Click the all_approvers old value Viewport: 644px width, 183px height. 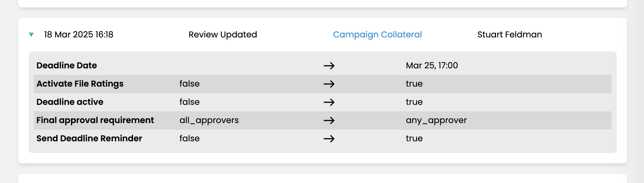pyautogui.click(x=209, y=120)
